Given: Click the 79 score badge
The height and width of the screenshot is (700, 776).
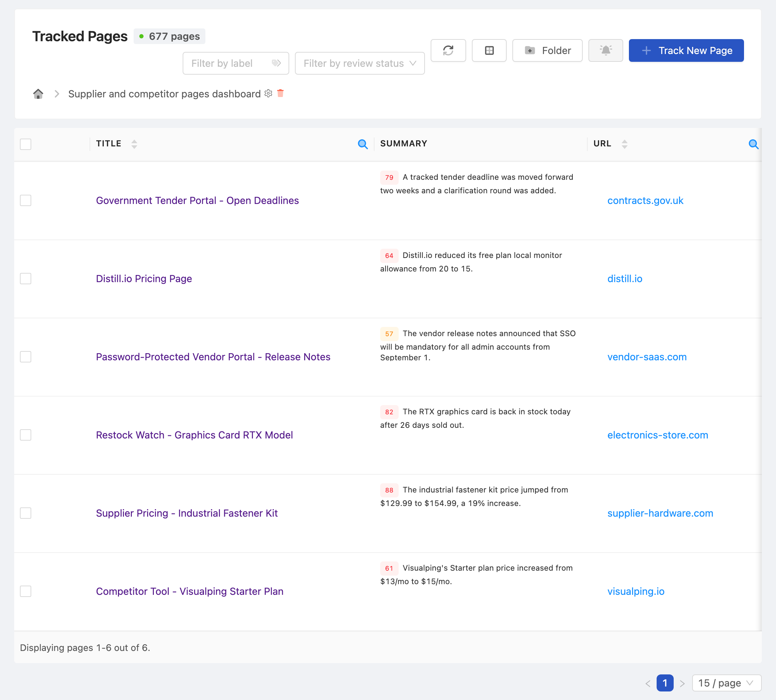Looking at the screenshot, I should tap(389, 177).
